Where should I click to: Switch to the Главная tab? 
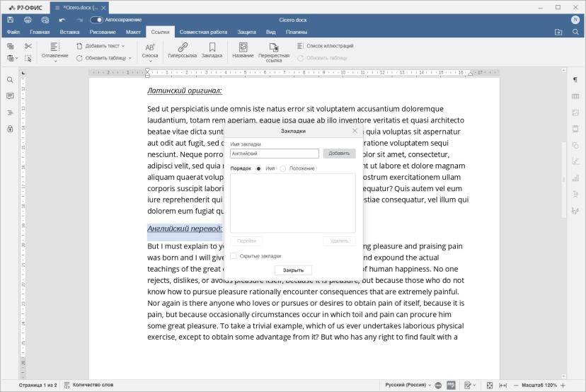(x=40, y=32)
